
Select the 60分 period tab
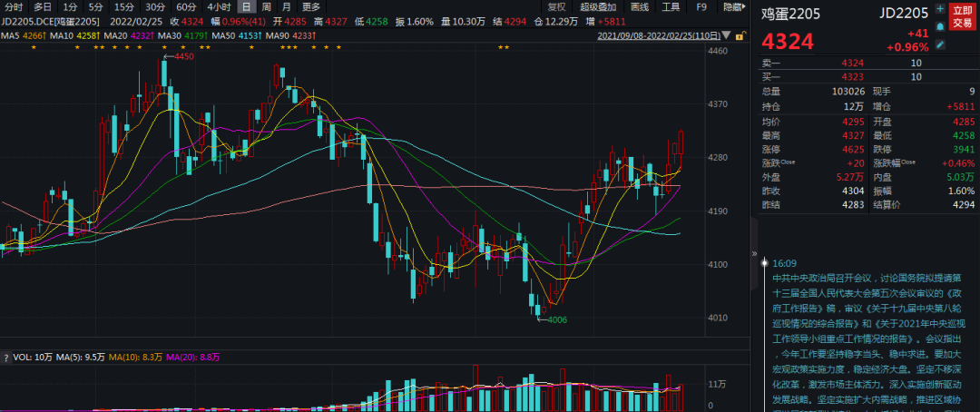(x=185, y=7)
